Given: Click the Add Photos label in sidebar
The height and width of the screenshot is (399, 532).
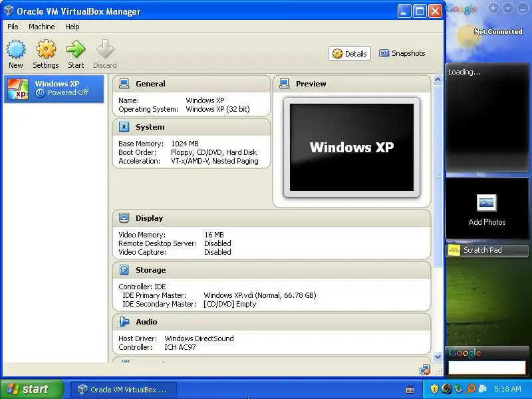Looking at the screenshot, I should (487, 222).
